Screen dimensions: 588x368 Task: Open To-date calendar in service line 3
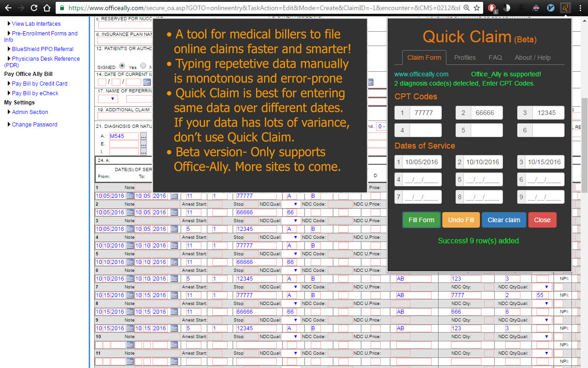[174, 229]
